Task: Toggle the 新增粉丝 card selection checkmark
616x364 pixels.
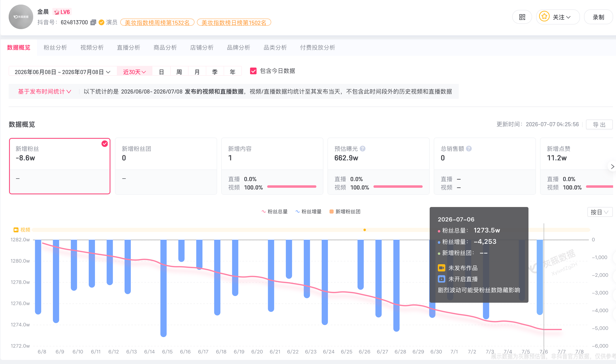Action: pos(105,144)
